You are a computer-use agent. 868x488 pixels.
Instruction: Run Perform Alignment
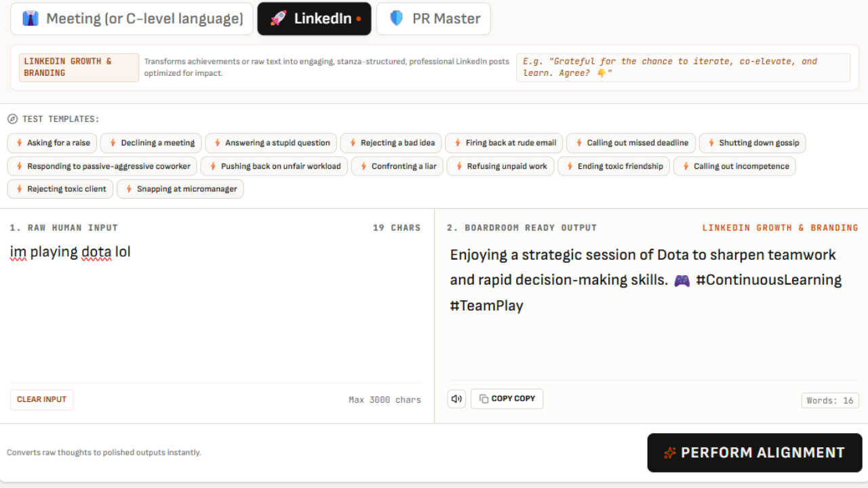(x=755, y=453)
